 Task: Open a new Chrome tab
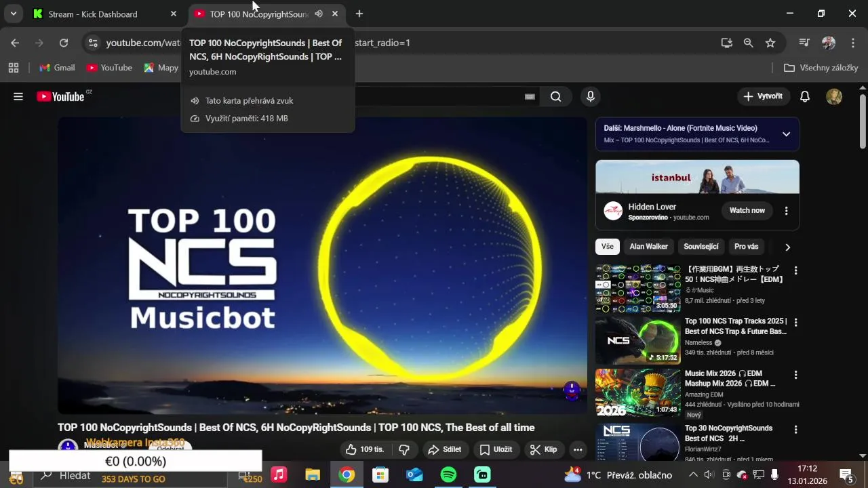pyautogui.click(x=359, y=14)
